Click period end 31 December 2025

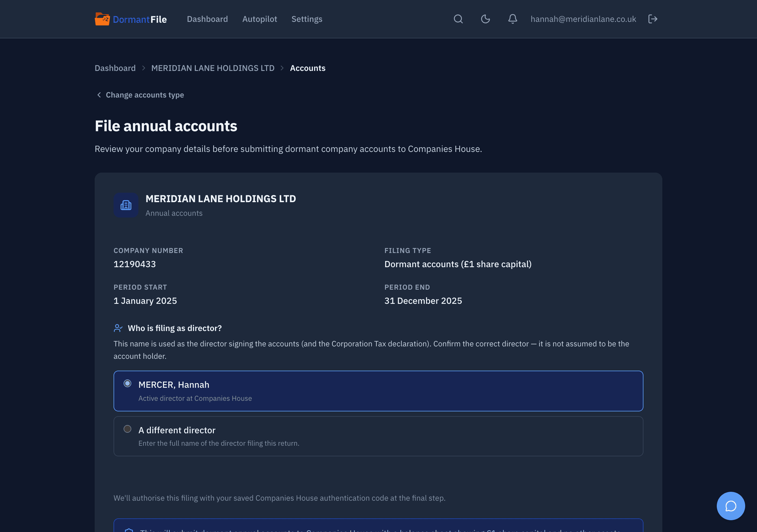click(x=423, y=301)
